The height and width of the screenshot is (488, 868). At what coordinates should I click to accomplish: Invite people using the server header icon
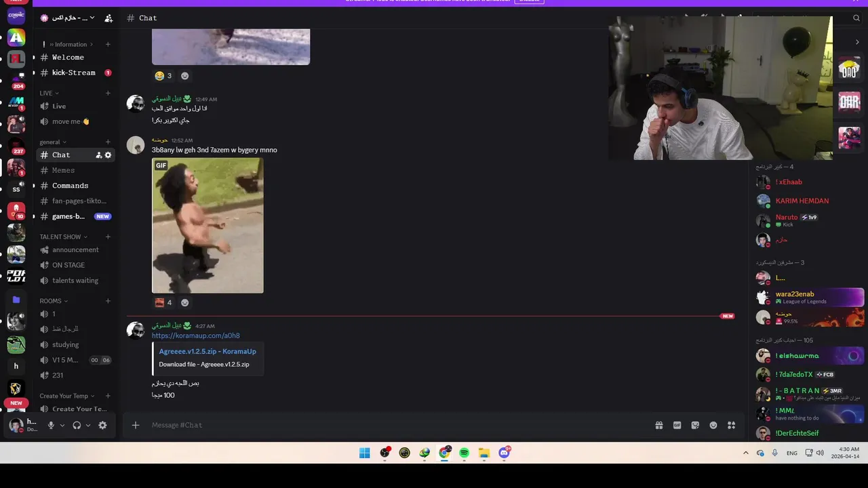pyautogui.click(x=108, y=18)
